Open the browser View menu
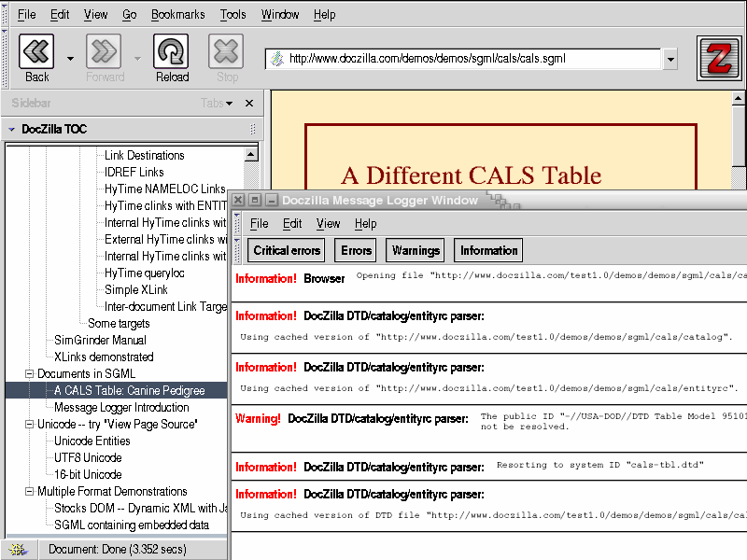 [96, 15]
